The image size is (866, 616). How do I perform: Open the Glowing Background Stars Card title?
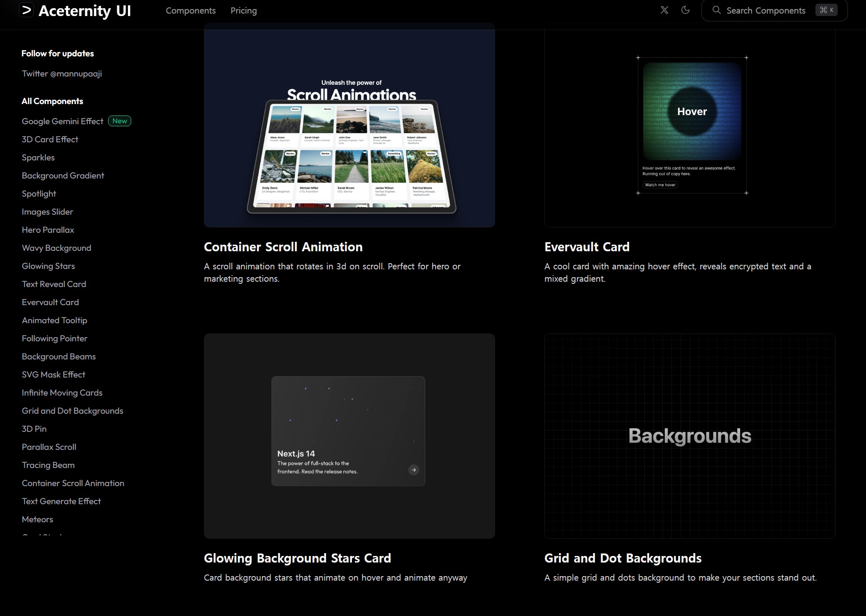click(x=297, y=558)
